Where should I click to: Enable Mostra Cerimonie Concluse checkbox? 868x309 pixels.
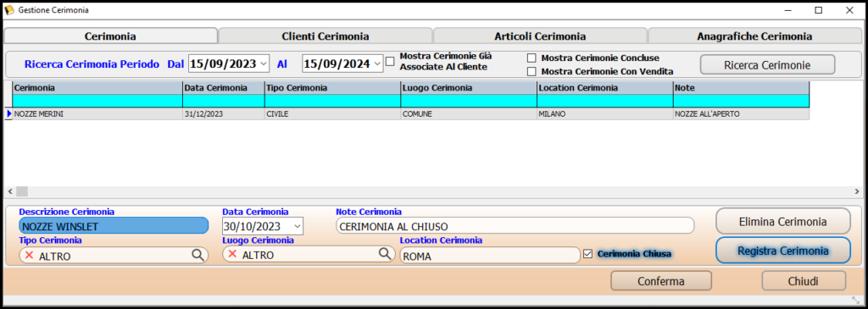(531, 58)
